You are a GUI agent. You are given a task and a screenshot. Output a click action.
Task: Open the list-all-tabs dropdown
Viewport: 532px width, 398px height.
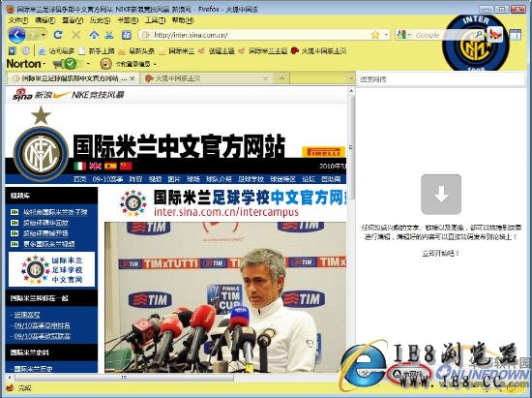point(351,78)
